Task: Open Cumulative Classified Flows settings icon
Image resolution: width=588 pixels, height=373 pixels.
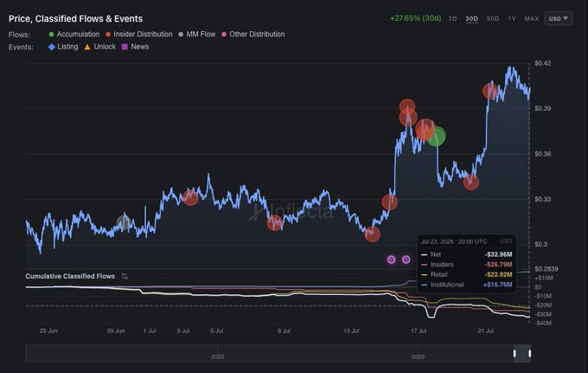Action: click(x=125, y=276)
